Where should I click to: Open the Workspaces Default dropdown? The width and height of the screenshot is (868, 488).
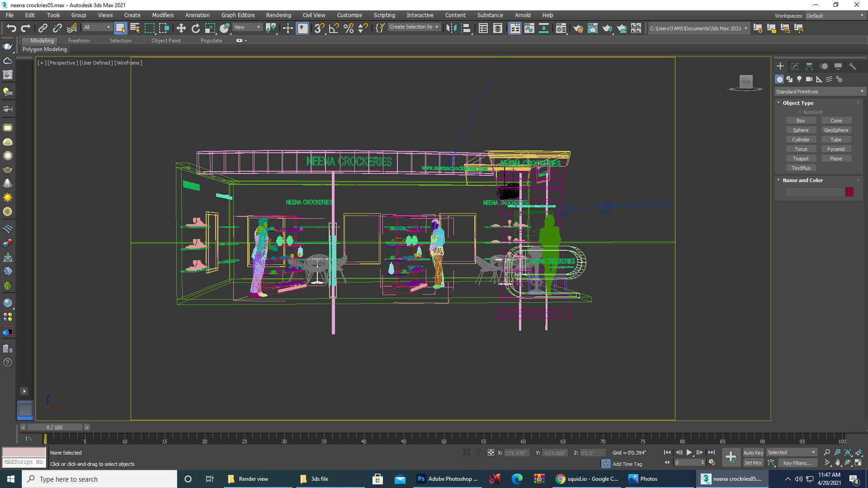click(835, 16)
